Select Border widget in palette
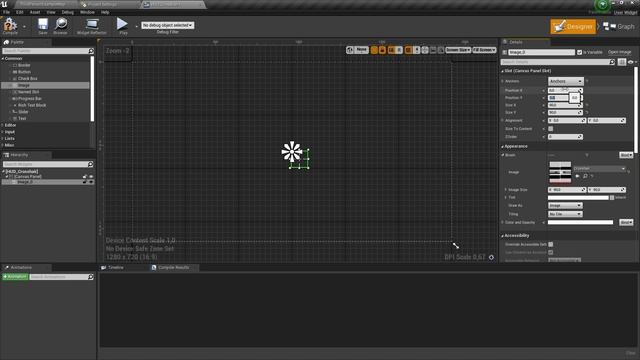 (24, 65)
